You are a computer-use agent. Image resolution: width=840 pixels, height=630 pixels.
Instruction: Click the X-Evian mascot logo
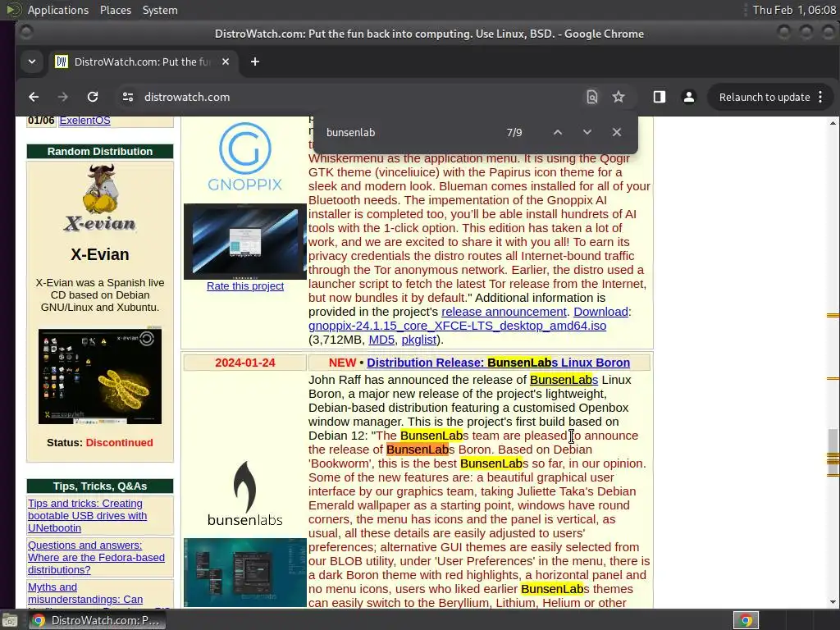(x=100, y=199)
